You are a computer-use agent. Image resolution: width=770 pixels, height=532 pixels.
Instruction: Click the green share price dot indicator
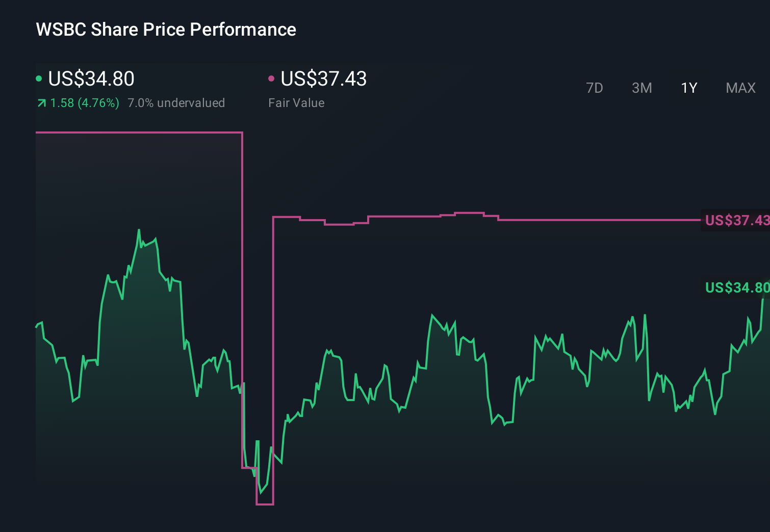38,78
